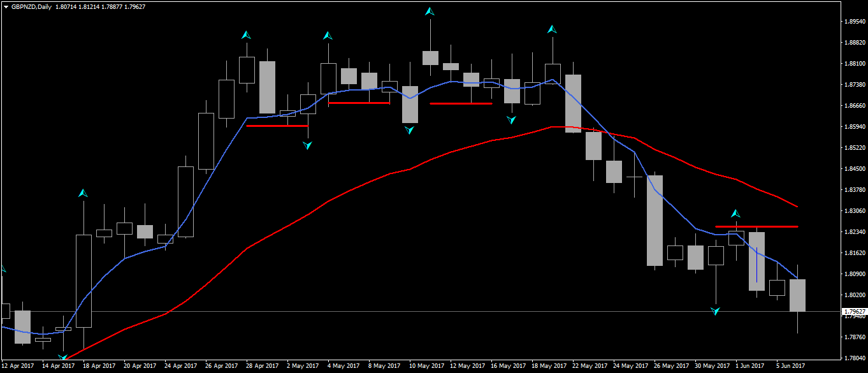
Task: Click the OHLC values text in chart header
Action: [100, 6]
